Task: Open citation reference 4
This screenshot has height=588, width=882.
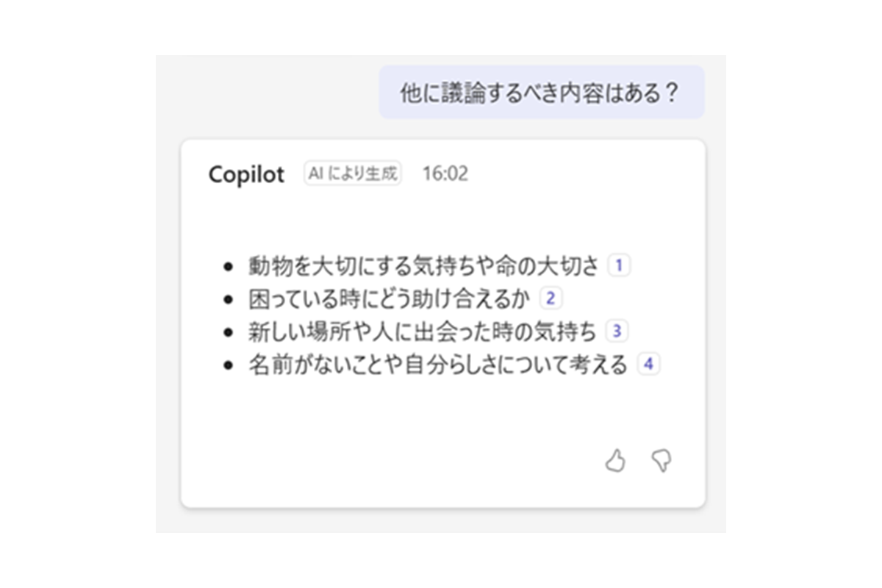Action: 648,364
